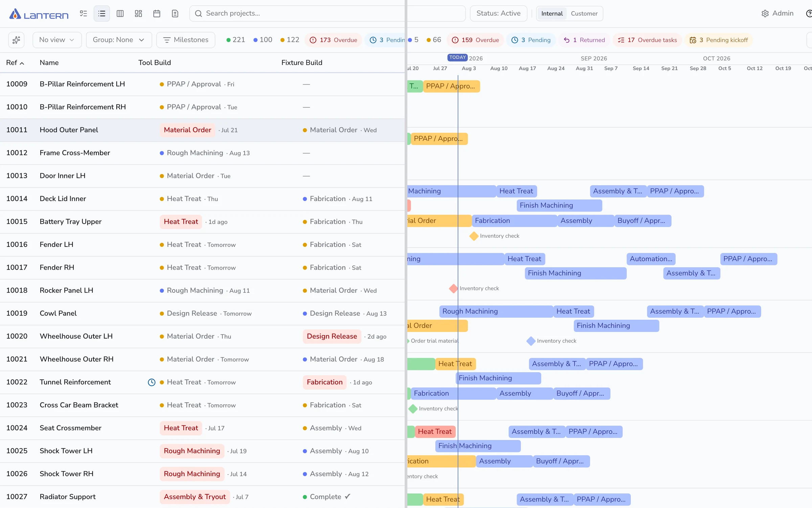Open the calendar view icon
The height and width of the screenshot is (508, 812).
157,14
